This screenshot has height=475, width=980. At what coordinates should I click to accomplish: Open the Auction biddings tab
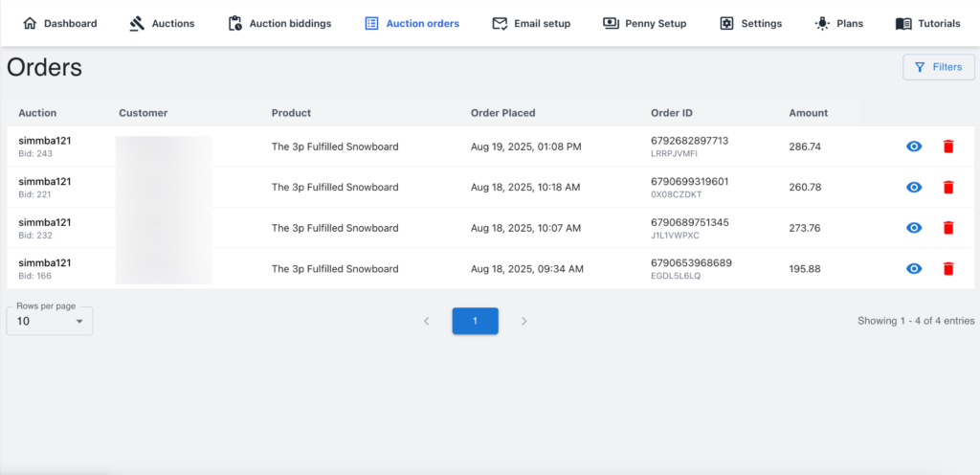[279, 23]
